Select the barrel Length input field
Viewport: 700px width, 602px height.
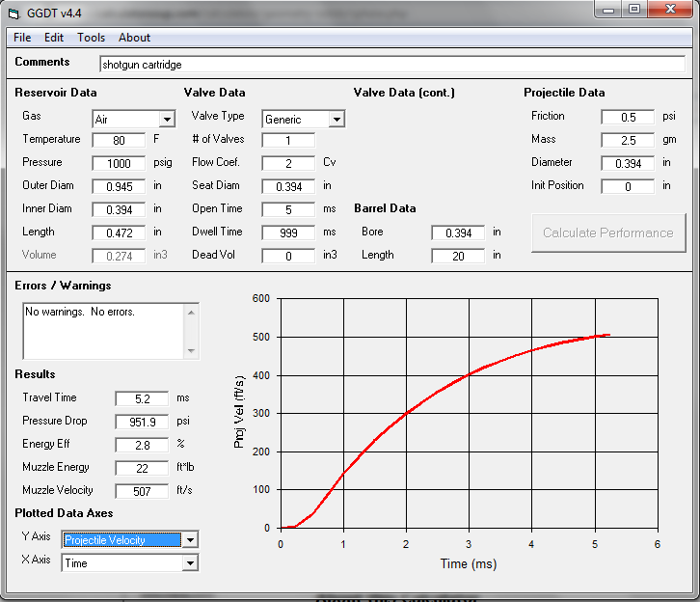point(458,256)
